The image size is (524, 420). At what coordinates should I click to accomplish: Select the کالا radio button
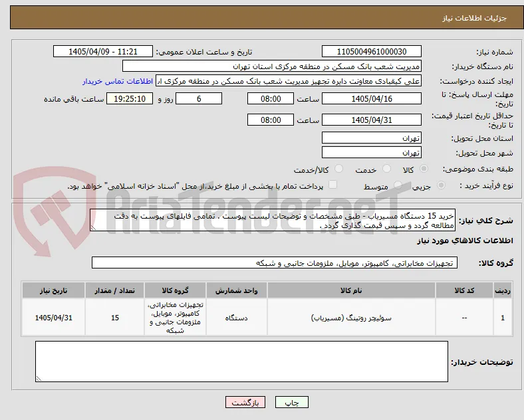[x=424, y=169]
